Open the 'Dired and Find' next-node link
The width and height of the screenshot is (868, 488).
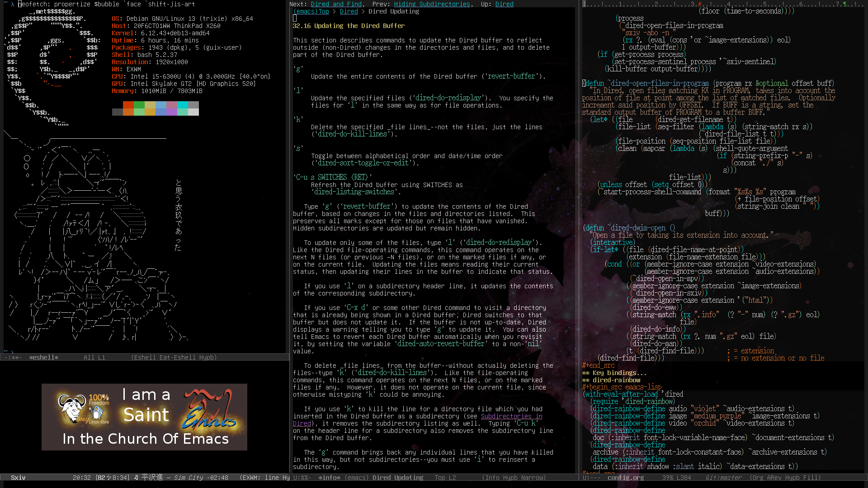pyautogui.click(x=336, y=4)
